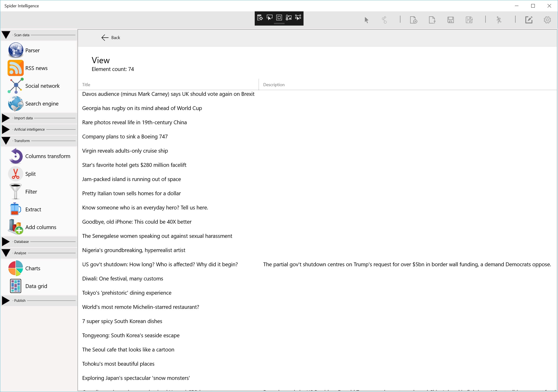This screenshot has width=558, height=392.
Task: Go back using the Back button
Action: 111,38
